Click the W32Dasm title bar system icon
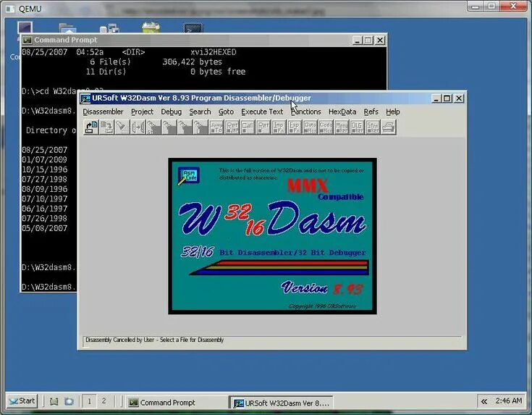Screen dimensions: 532x415 [85, 98]
